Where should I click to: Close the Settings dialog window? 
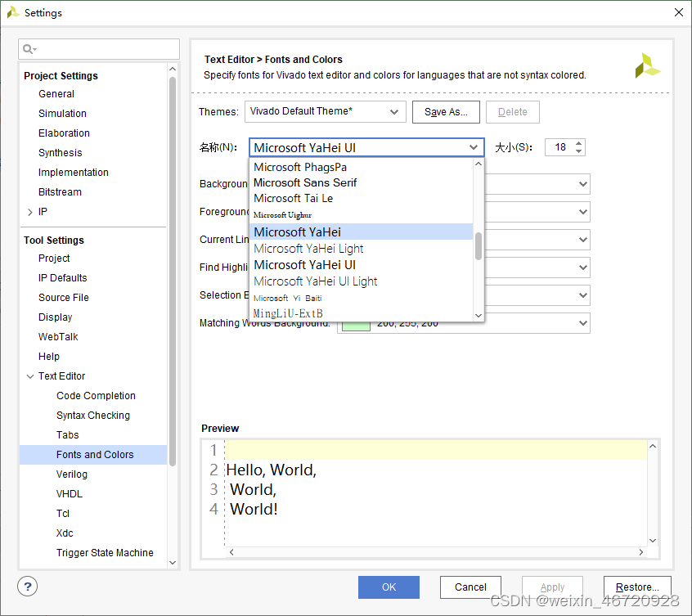tap(679, 12)
